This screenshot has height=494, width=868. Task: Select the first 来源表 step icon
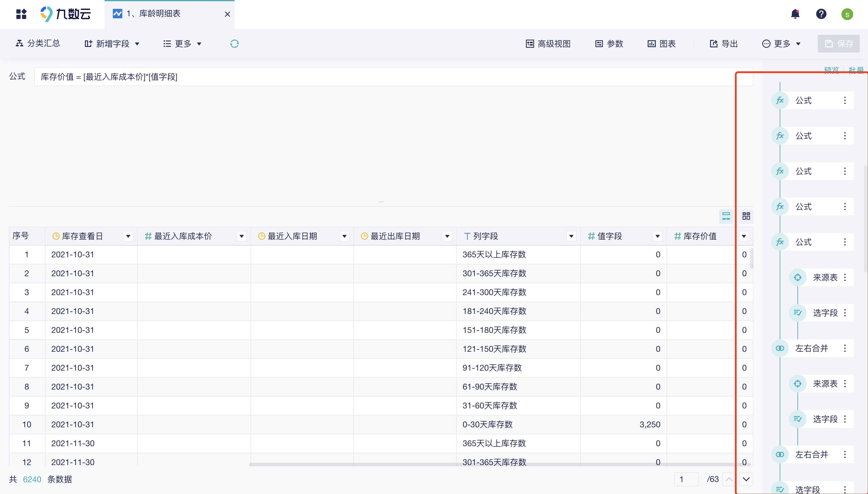(797, 277)
